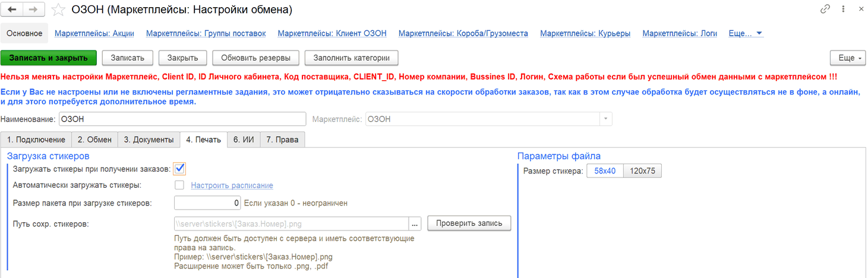The height and width of the screenshot is (278, 868).
Task: Switch to 1. Подключение tab
Action: click(x=36, y=140)
